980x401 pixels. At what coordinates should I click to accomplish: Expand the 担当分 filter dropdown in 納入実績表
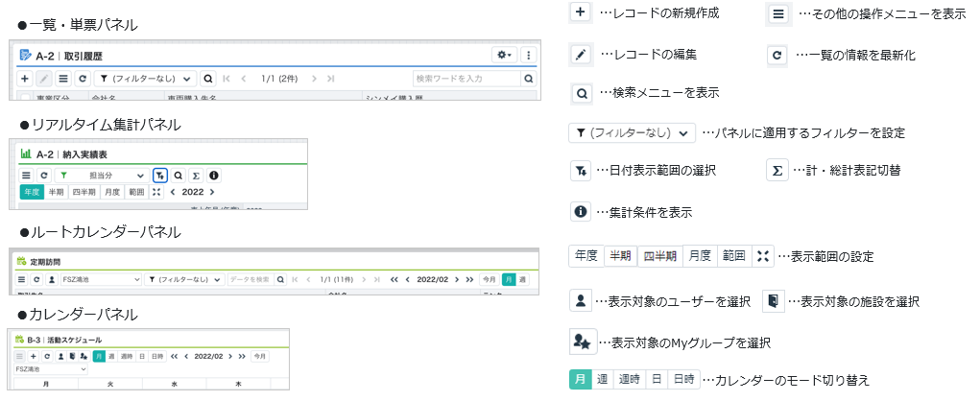tap(101, 176)
